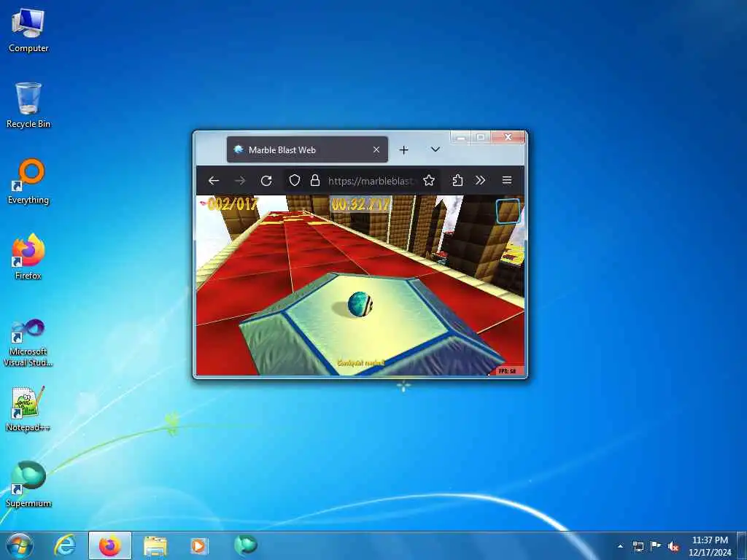Viewport: 747px width, 560px height.
Task: Go back in Firefox
Action: click(214, 181)
